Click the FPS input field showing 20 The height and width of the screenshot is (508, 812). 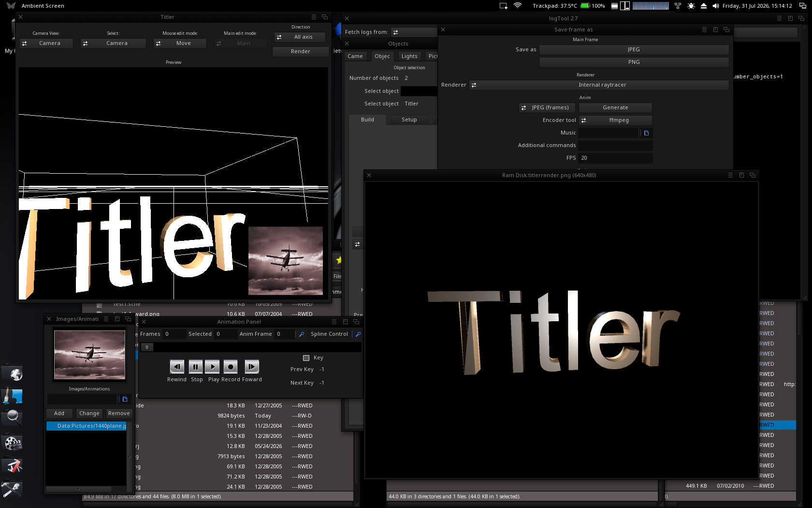[615, 158]
